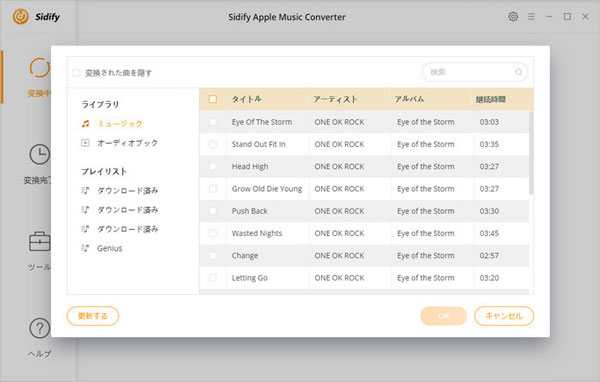
Task: Open the first ダウンロード済み playlist
Action: [x=127, y=191]
